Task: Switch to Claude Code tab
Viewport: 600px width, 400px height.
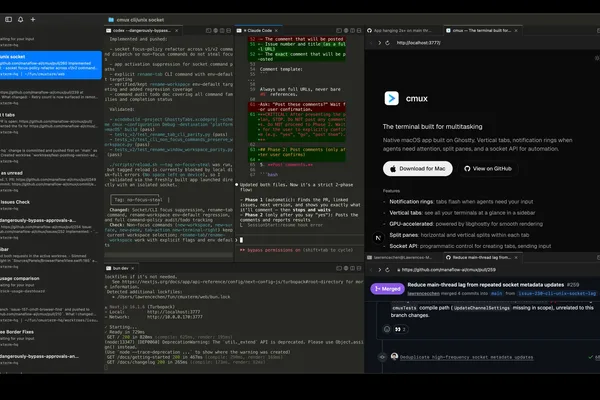Action: point(257,31)
